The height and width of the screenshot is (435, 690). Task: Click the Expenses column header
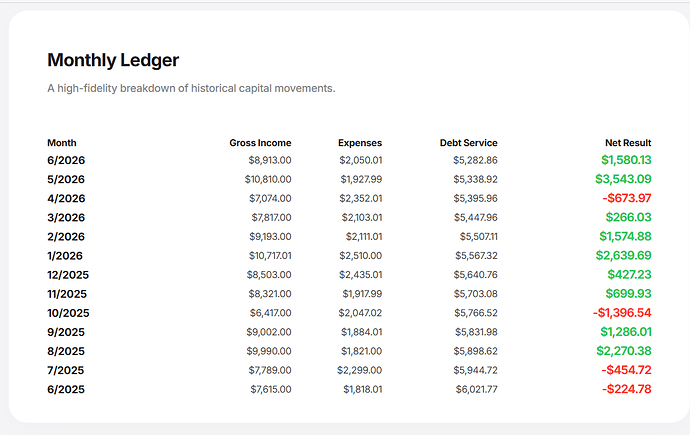(x=360, y=143)
